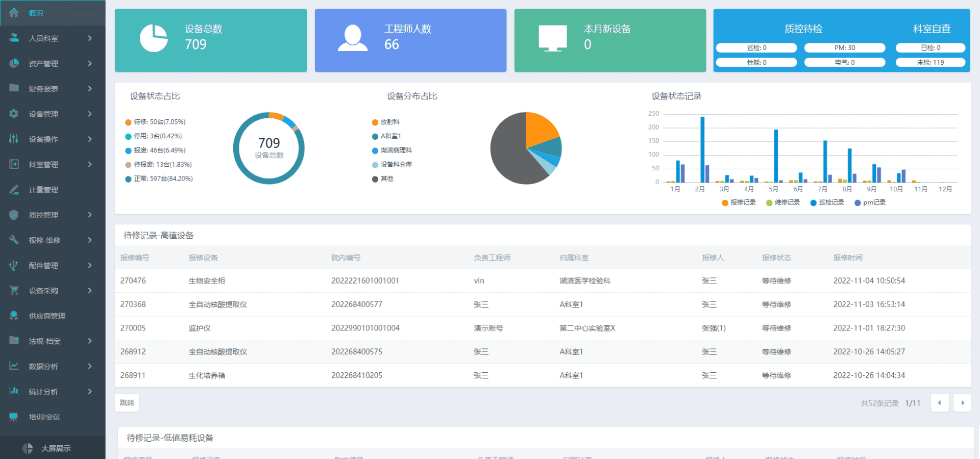Expand the 财务报表 submenu chevron
Image resolution: width=980 pixels, height=459 pixels.
pos(90,89)
